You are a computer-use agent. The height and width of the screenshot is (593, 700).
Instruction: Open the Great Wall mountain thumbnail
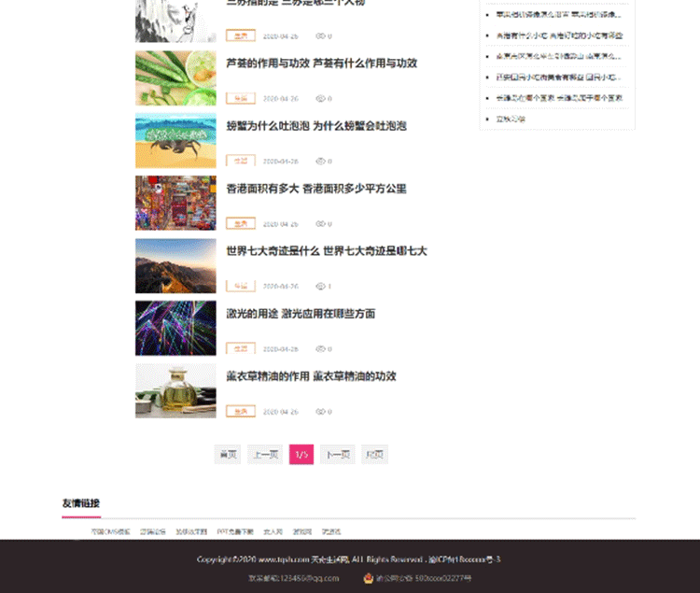(x=175, y=266)
